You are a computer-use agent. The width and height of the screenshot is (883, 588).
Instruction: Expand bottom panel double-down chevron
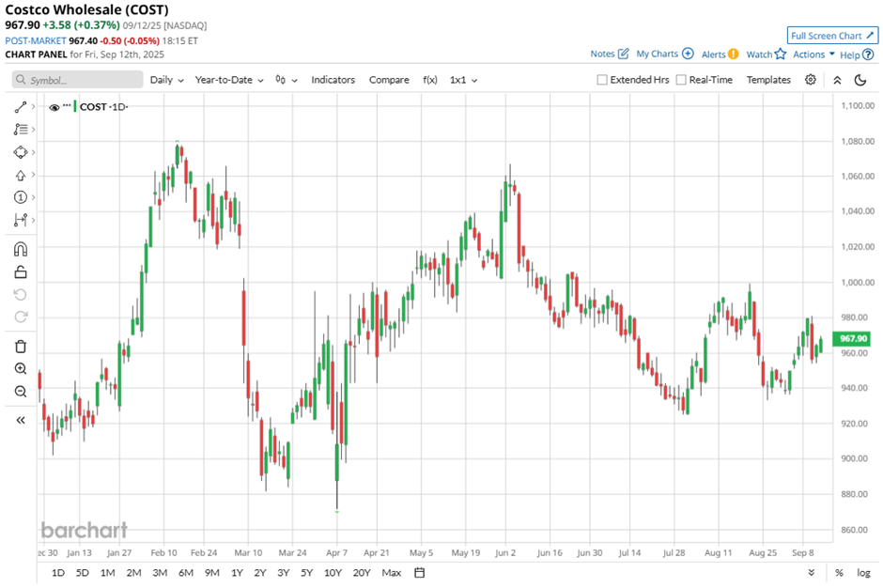point(811,572)
